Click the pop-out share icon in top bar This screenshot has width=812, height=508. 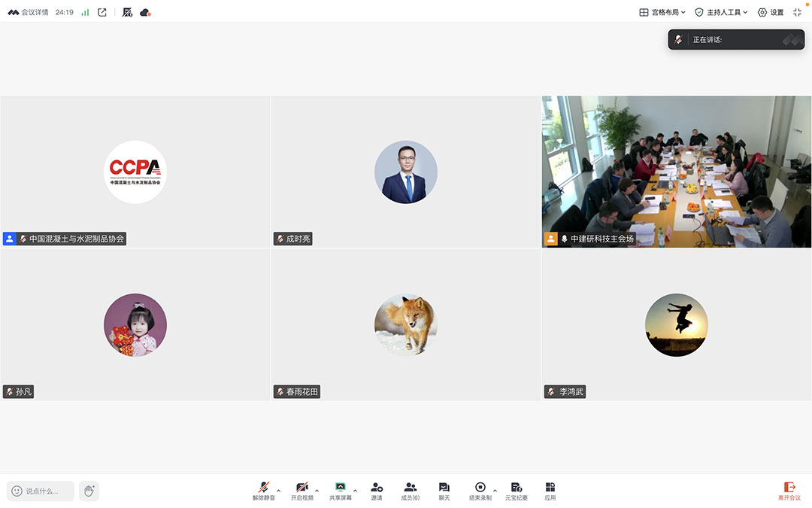click(x=102, y=12)
